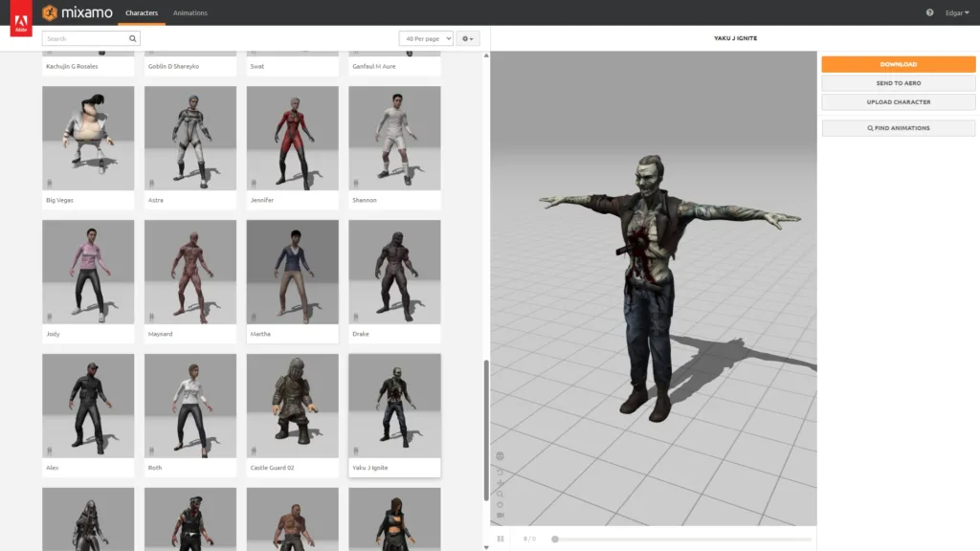Click the small figure icon on the Castle Guard 02 thumbnail
This screenshot has width=980, height=551.
[254, 451]
